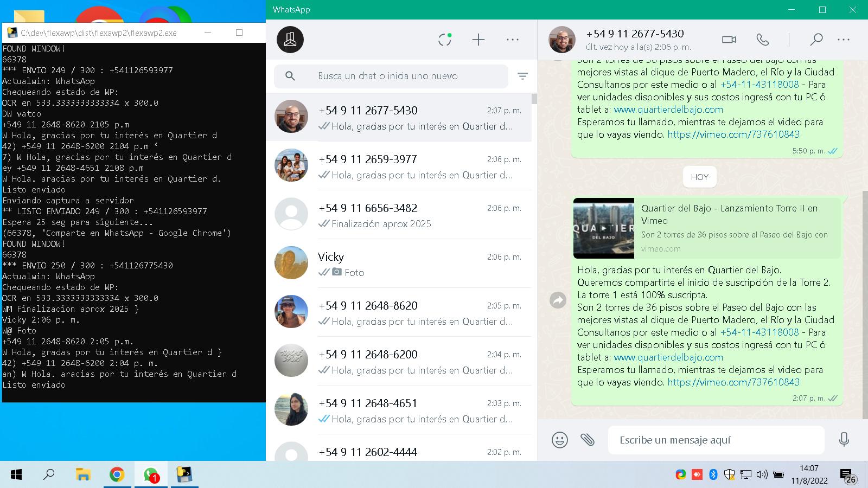This screenshot has width=868, height=488.
Task: Attach a file with the paperclip icon
Action: 588,440
